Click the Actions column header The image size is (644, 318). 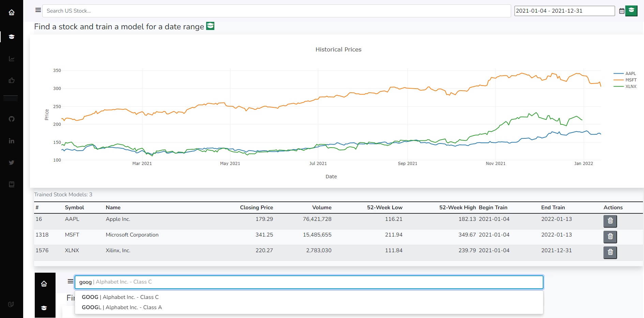click(x=613, y=208)
